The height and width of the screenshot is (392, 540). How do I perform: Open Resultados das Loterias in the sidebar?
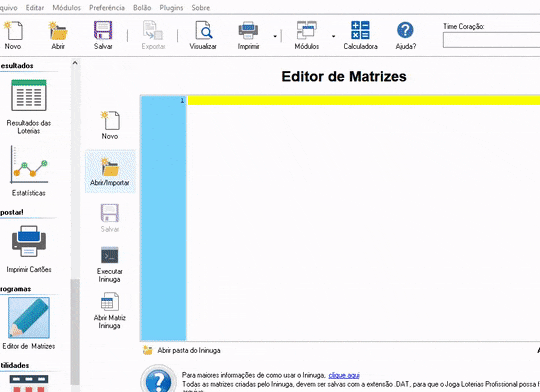coord(29,95)
